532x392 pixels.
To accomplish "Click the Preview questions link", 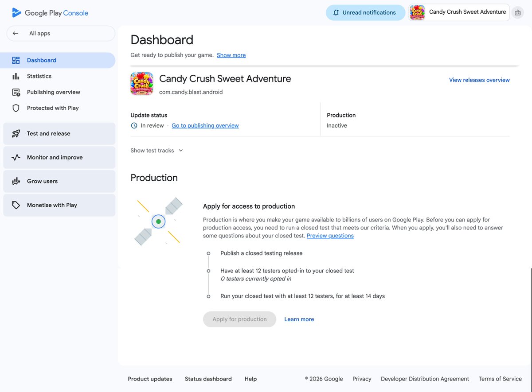I will 330,236.
